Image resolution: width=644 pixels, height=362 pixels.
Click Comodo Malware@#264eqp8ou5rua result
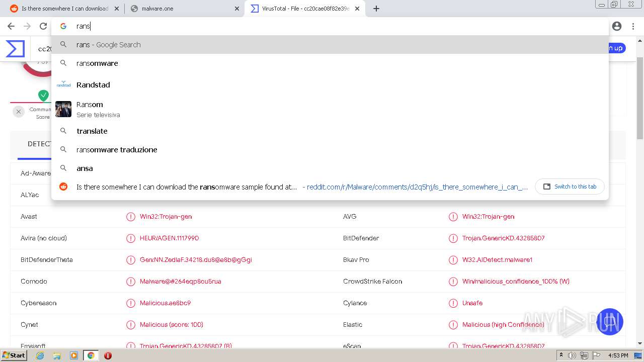click(180, 282)
